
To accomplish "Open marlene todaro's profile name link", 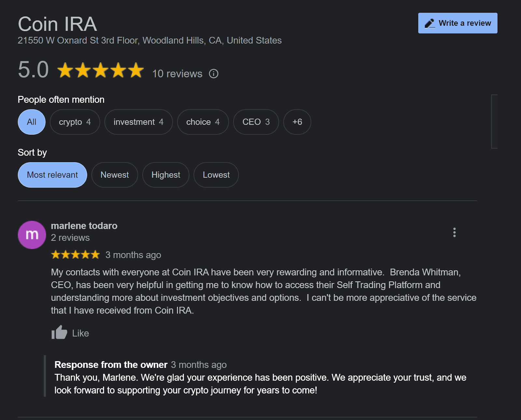I will pyautogui.click(x=84, y=226).
